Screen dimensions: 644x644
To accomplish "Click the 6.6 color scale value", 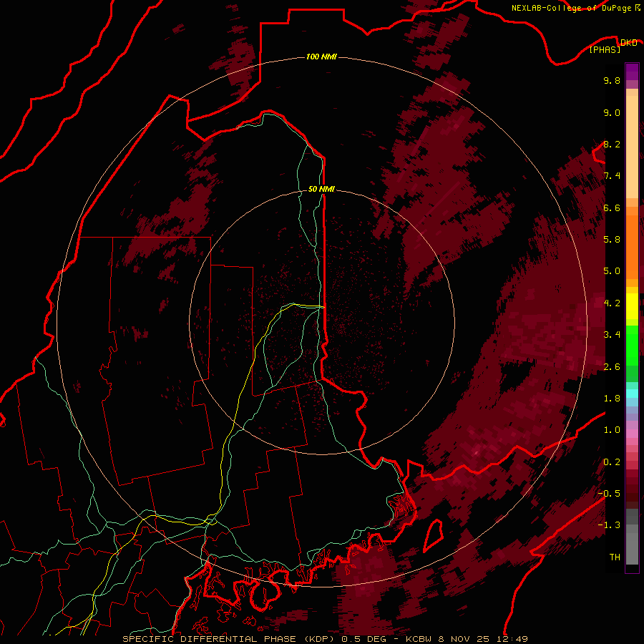I will pyautogui.click(x=612, y=208).
